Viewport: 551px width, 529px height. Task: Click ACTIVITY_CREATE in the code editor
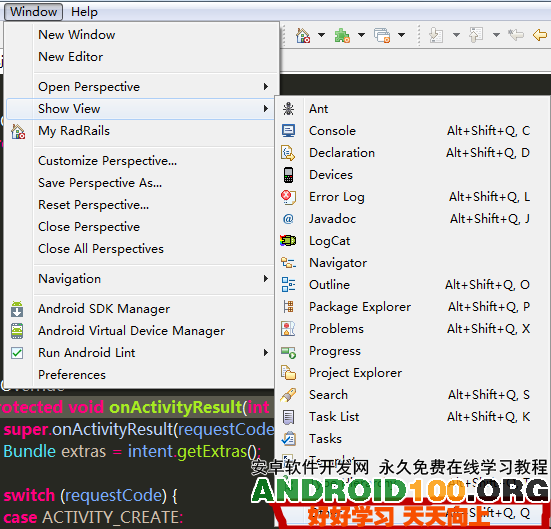(112, 518)
